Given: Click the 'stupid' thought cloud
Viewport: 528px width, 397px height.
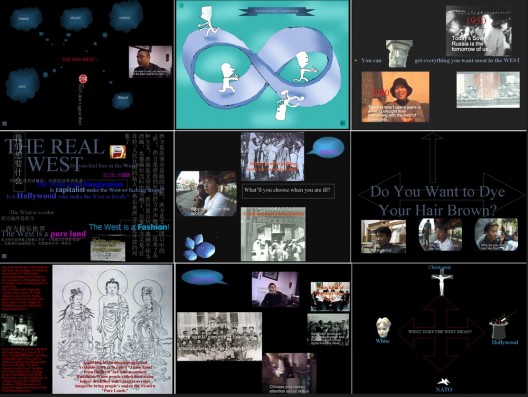Looking at the screenshot, I should point(76,19).
